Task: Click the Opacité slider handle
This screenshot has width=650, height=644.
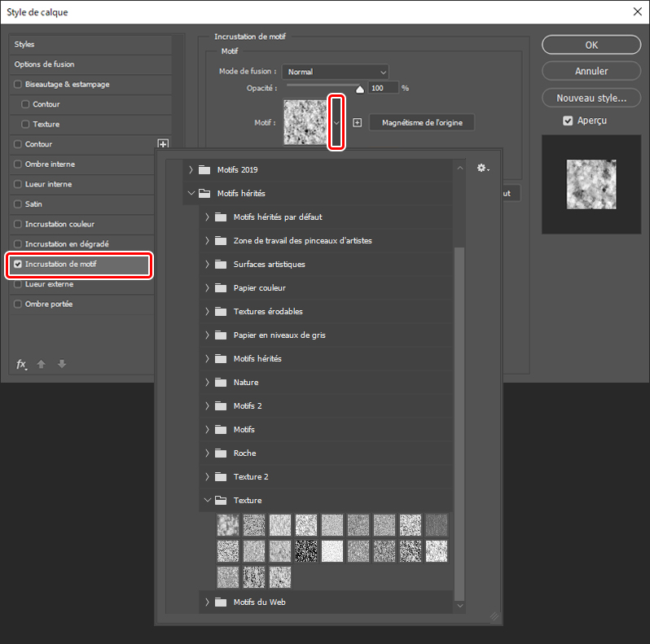Action: pyautogui.click(x=360, y=90)
